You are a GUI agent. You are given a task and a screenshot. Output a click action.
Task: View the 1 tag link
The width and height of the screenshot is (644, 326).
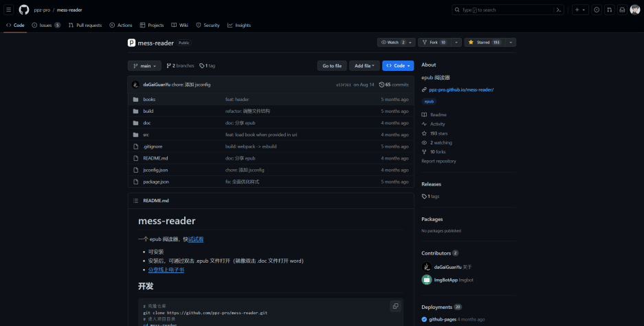[208, 66]
